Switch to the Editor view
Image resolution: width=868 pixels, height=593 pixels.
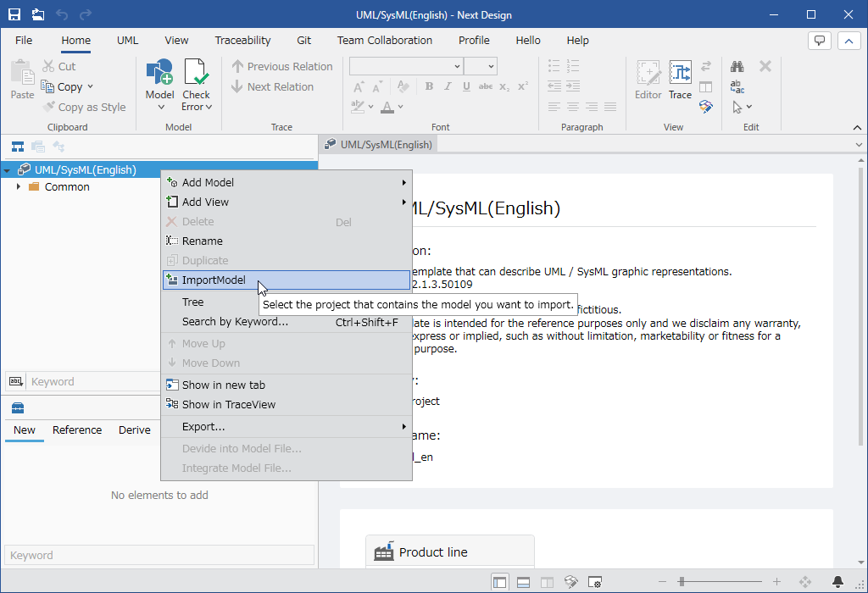point(648,80)
